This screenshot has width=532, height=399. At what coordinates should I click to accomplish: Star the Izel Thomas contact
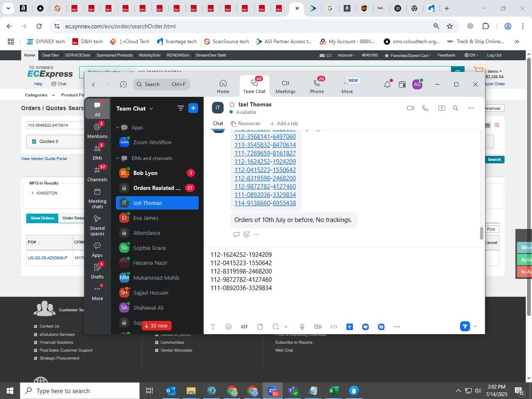pyautogui.click(x=232, y=105)
